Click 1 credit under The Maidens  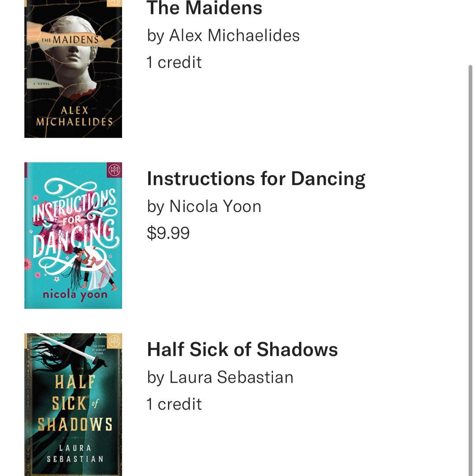click(x=174, y=62)
